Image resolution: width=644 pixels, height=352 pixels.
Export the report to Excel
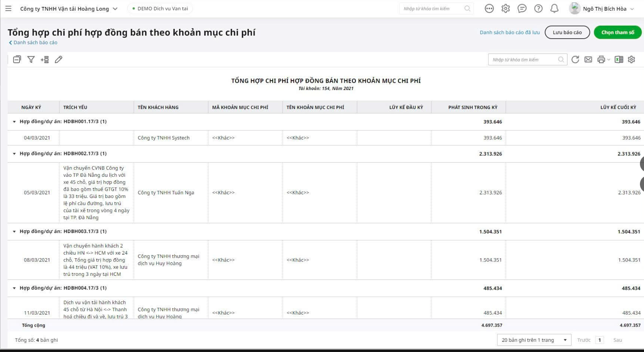click(x=619, y=59)
